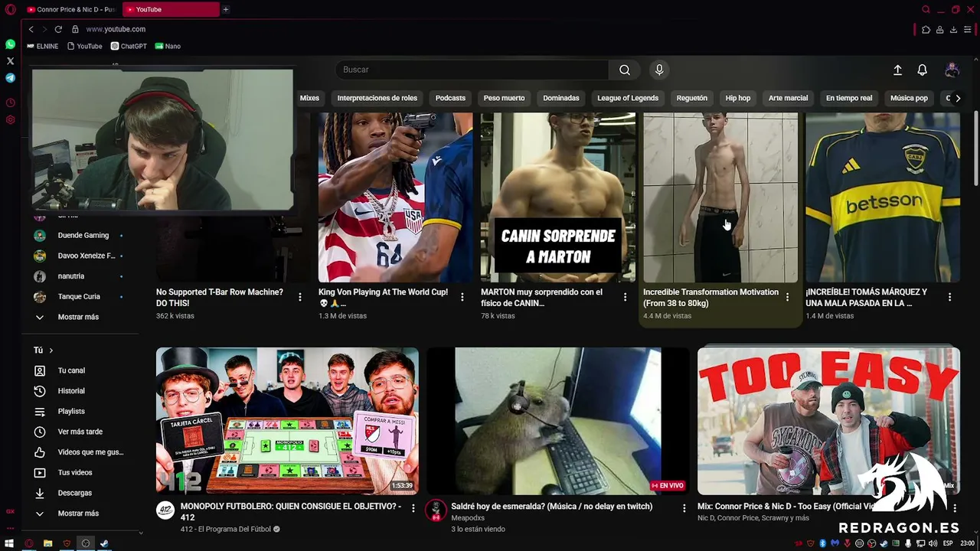Image resolution: width=980 pixels, height=551 pixels.
Task: Open Descargas in the sidebar
Action: [78, 493]
